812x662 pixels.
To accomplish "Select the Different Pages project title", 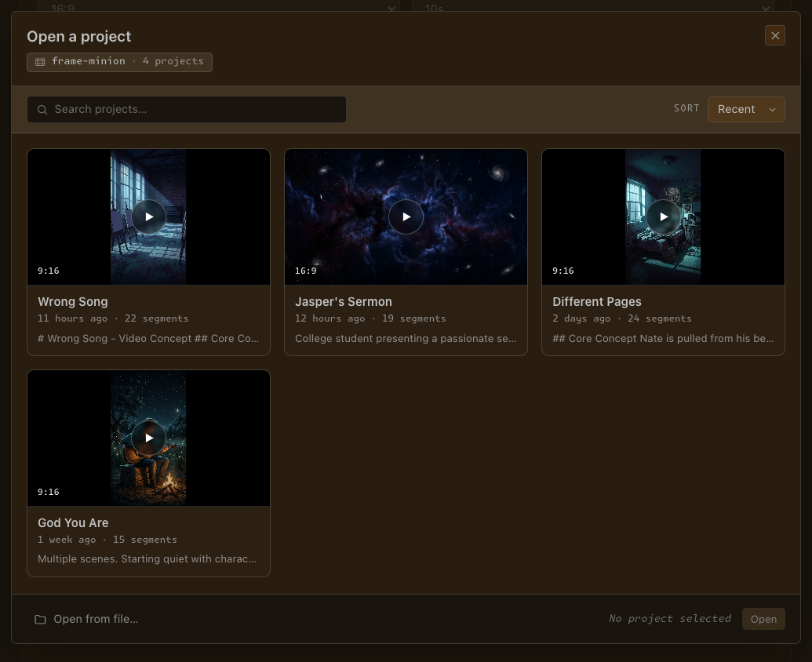I will coord(596,302).
